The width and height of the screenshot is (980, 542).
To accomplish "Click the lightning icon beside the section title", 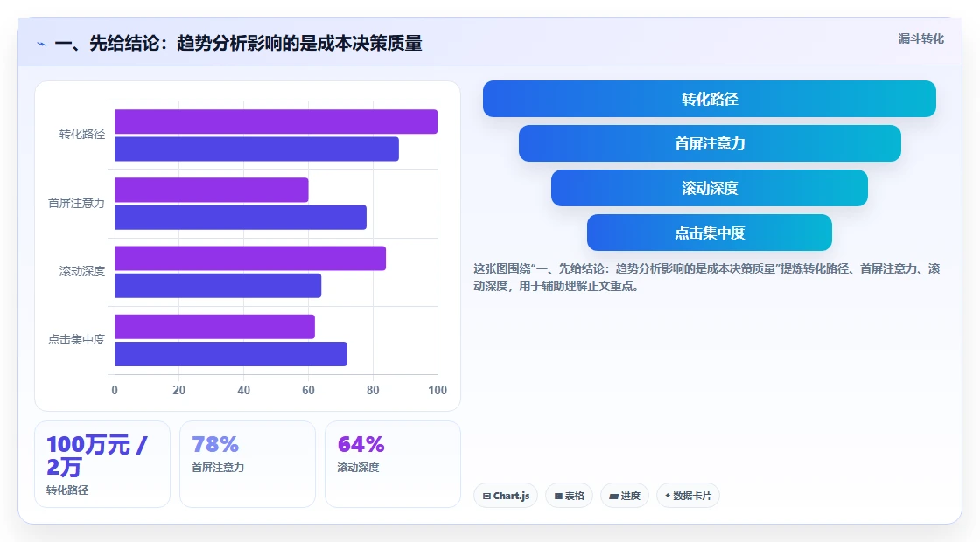I will pyautogui.click(x=42, y=45).
